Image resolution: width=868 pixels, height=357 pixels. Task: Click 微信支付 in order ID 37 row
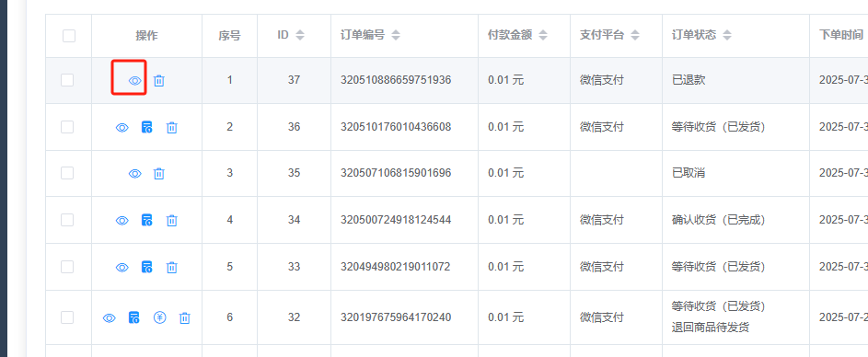(x=602, y=81)
